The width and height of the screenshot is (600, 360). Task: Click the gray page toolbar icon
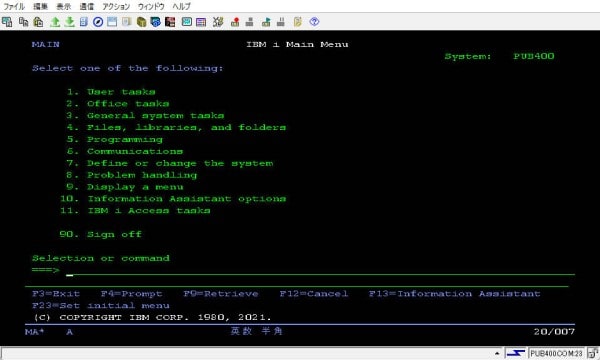(x=127, y=22)
